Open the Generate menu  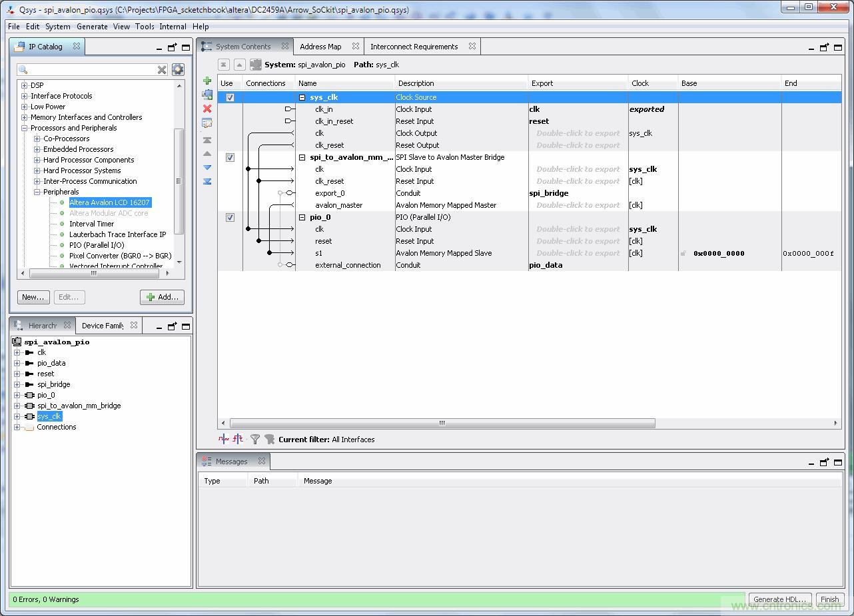tap(92, 27)
